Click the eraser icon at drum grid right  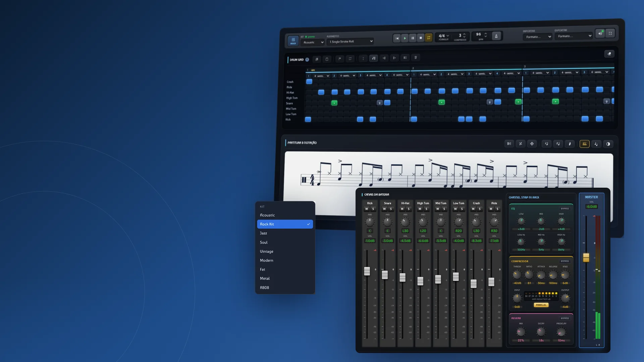coord(609,54)
